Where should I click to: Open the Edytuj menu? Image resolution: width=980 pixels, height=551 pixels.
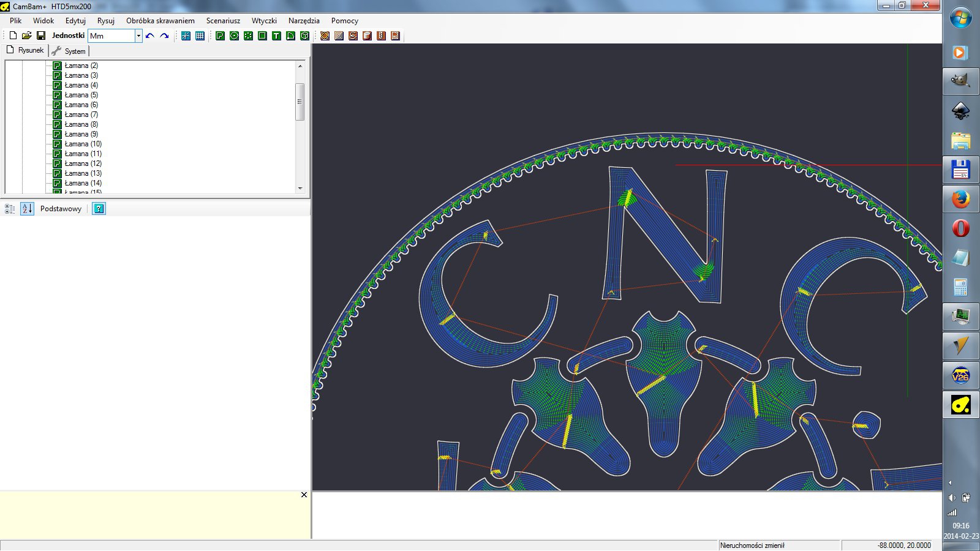pos(75,20)
